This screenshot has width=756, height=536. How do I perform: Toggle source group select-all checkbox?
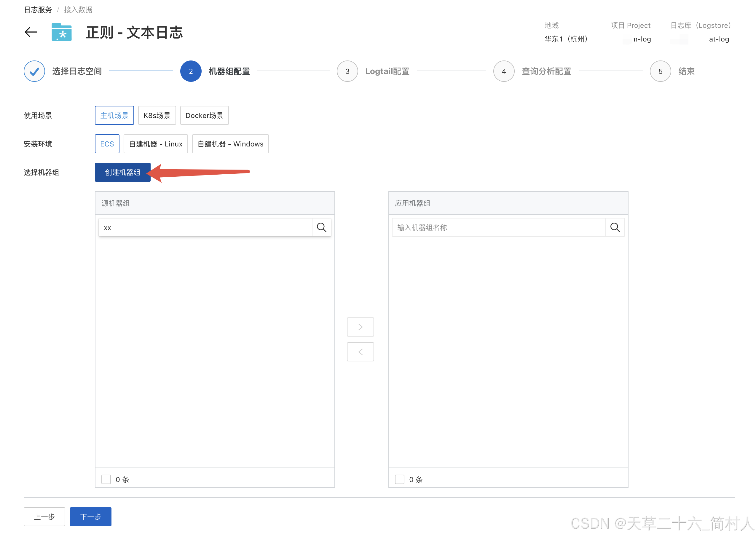click(x=106, y=479)
